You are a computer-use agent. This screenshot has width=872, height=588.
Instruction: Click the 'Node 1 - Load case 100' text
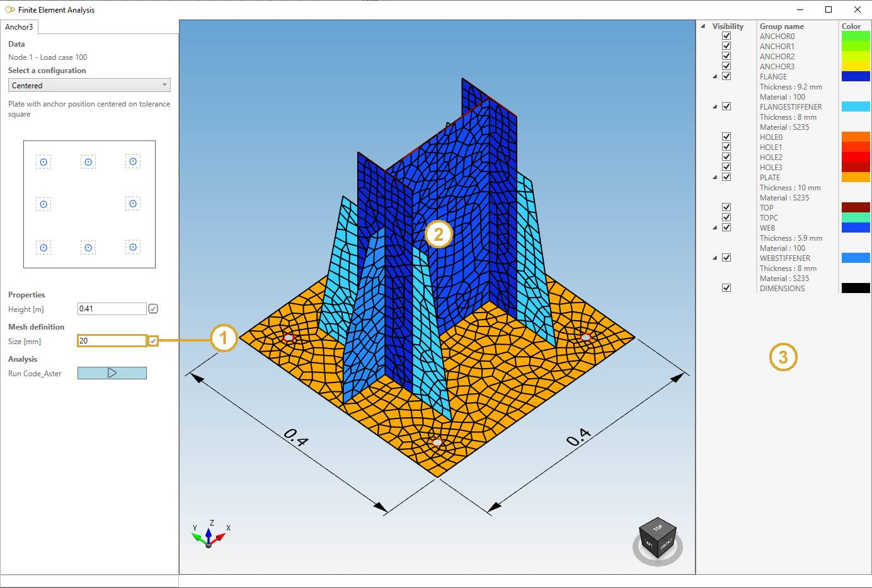48,57
